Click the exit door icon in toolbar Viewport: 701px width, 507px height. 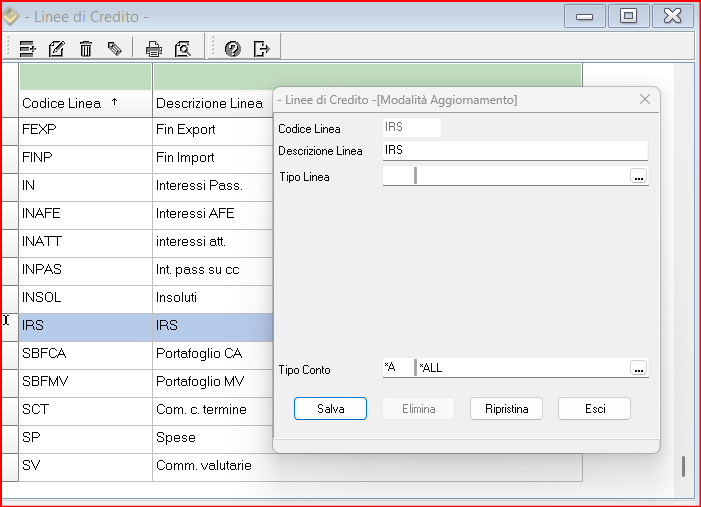tap(261, 48)
